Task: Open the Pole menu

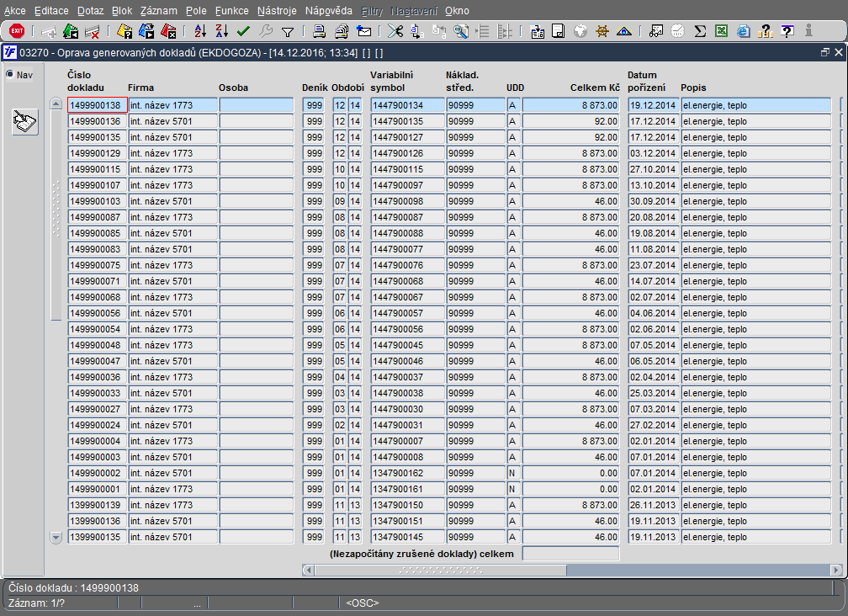Action: click(x=196, y=11)
